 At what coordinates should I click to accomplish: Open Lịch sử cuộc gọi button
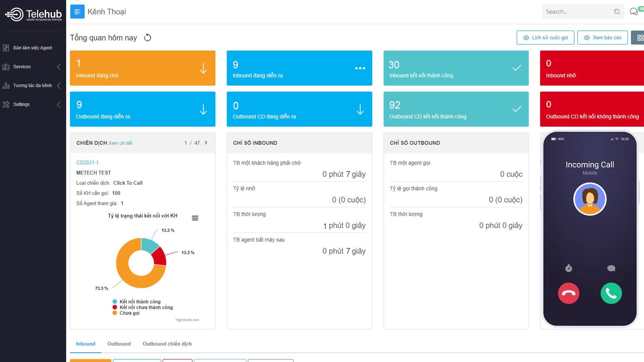click(x=545, y=38)
